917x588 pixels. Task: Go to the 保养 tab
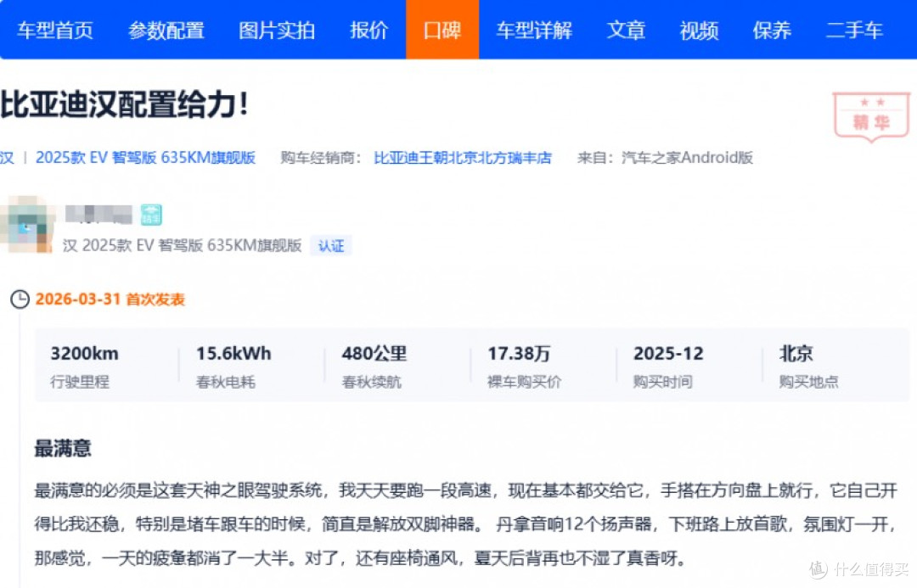coord(772,30)
